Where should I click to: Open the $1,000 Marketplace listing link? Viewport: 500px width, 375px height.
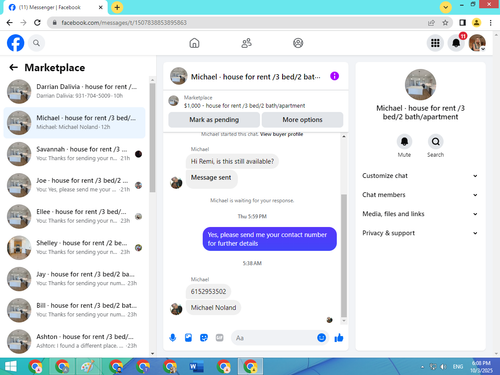244,106
